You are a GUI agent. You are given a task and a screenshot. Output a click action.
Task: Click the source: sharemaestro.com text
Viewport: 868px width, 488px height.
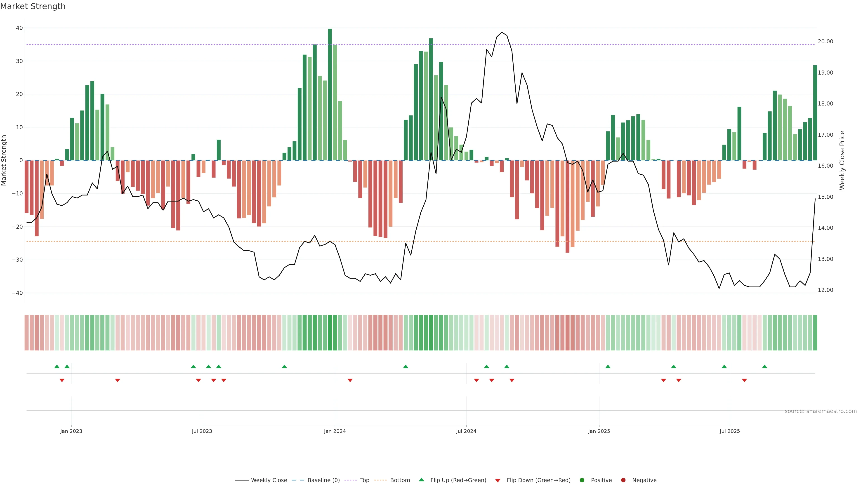click(821, 411)
